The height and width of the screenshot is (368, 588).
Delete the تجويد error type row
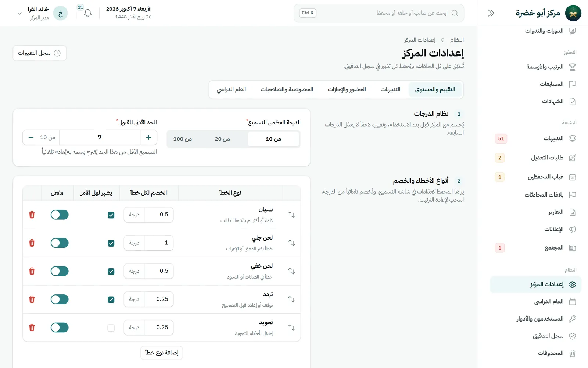tap(32, 328)
